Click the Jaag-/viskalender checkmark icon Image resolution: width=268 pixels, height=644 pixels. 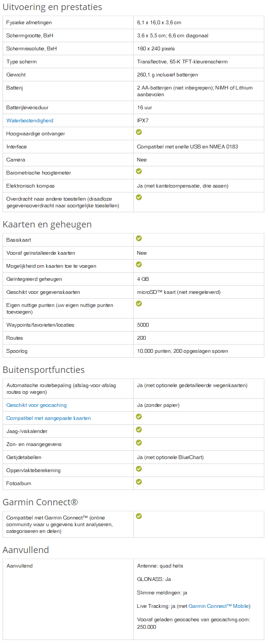(x=139, y=430)
